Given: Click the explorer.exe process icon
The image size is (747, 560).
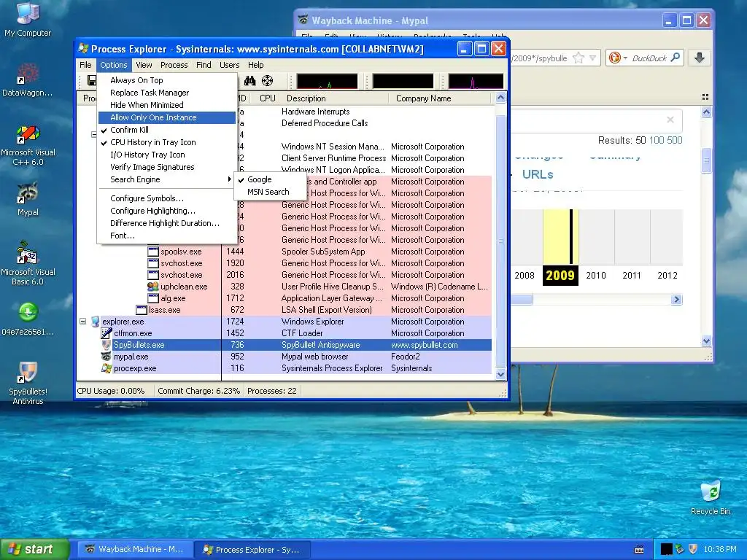Looking at the screenshot, I should 95,322.
